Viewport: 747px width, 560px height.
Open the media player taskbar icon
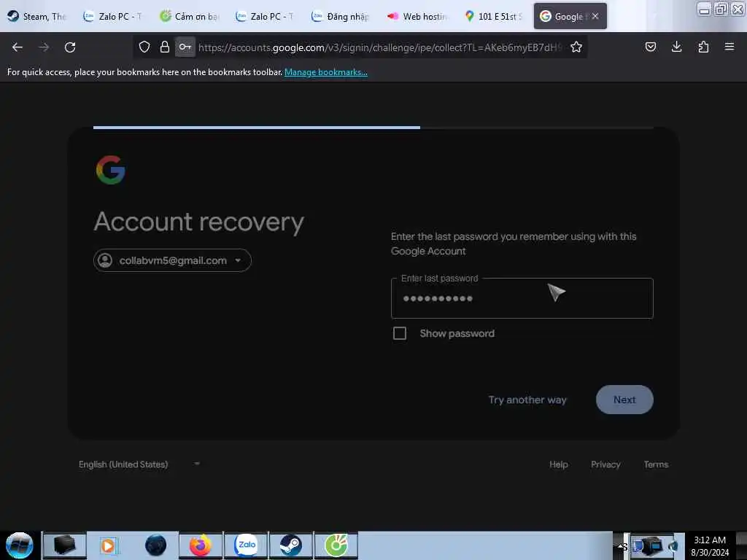(x=108, y=545)
